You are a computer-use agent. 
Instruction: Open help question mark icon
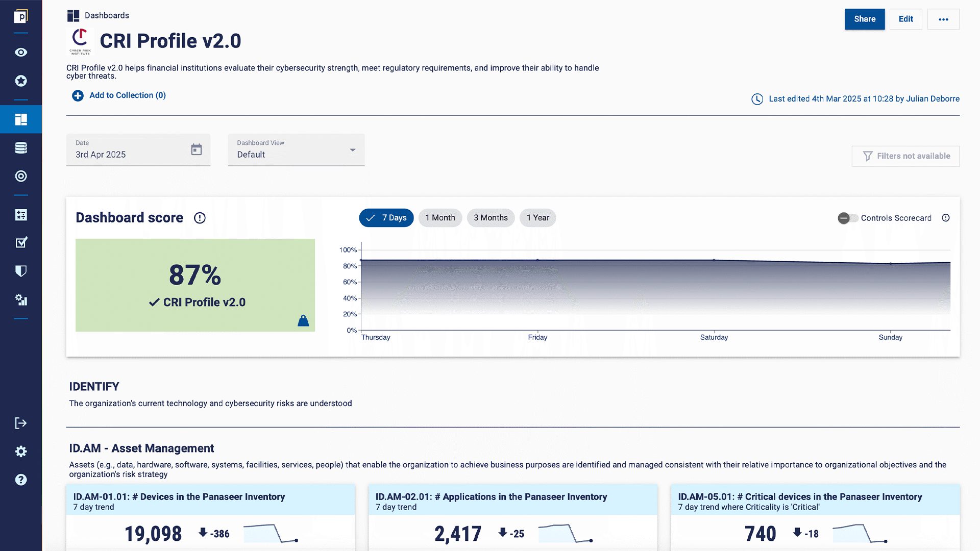pos(21,480)
